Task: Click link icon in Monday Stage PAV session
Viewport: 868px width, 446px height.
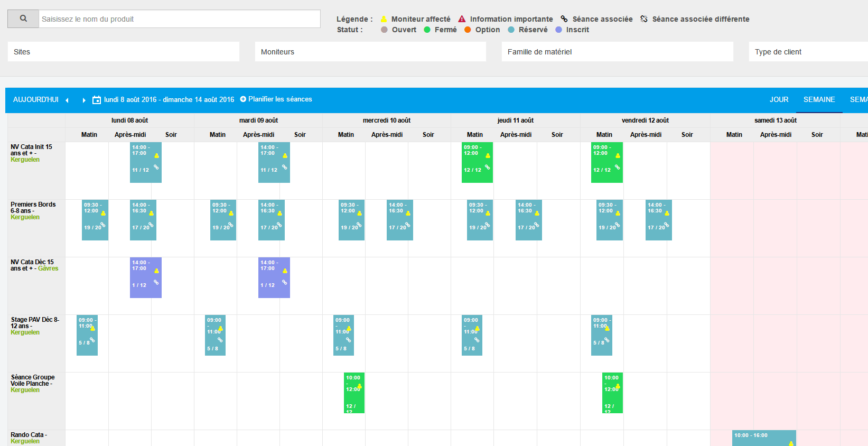Action: pyautogui.click(x=92, y=340)
